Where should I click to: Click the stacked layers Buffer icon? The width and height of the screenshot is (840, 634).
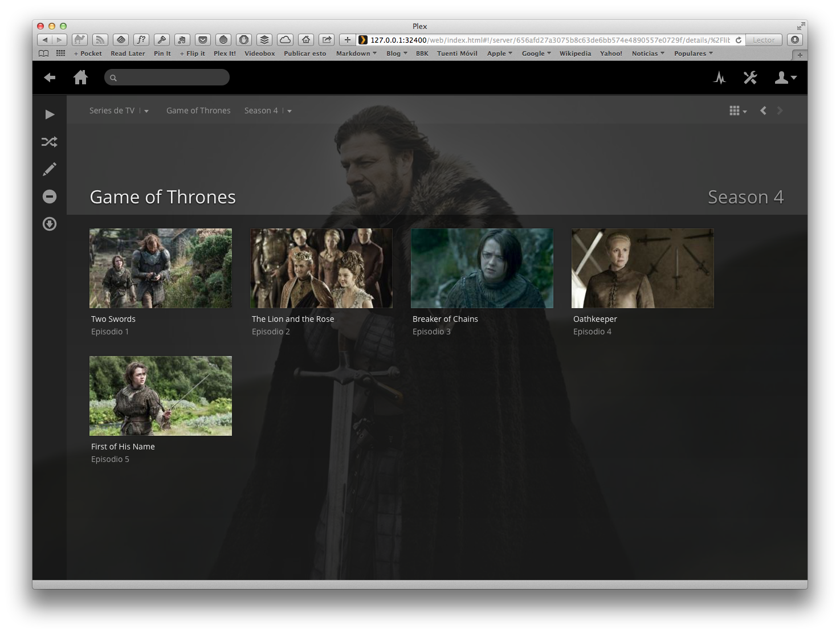tap(264, 40)
